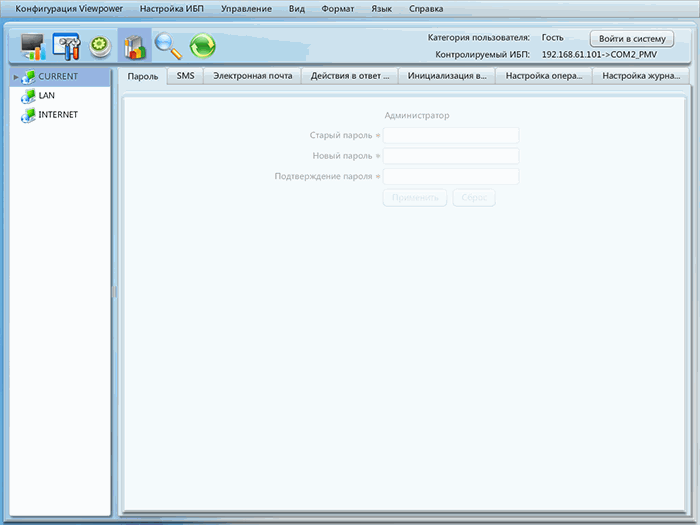
Task: Switch to the Пароль tab
Action: point(142,76)
